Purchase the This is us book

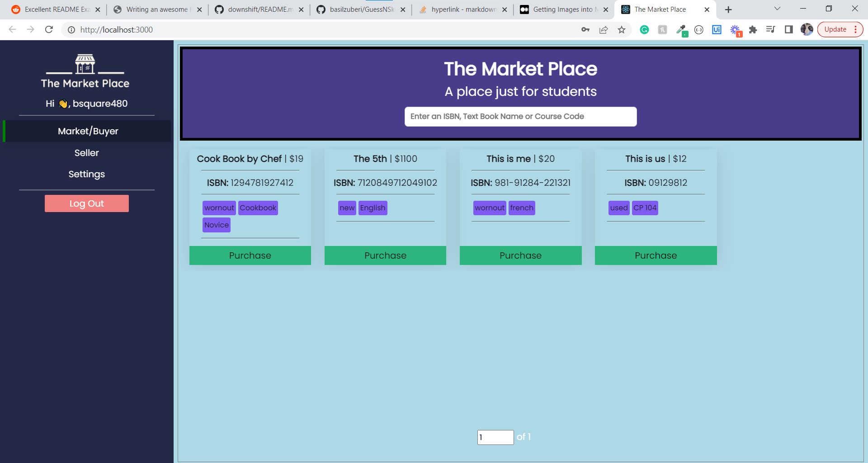click(656, 255)
